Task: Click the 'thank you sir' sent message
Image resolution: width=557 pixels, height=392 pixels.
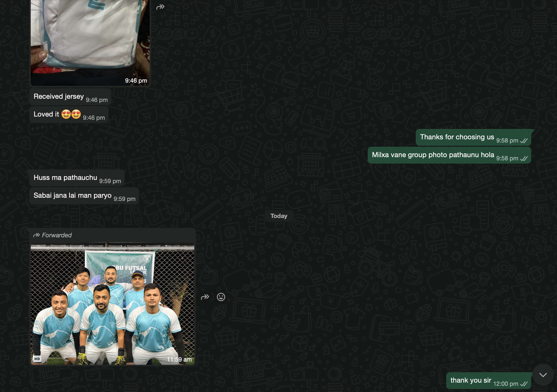Action: (x=471, y=380)
